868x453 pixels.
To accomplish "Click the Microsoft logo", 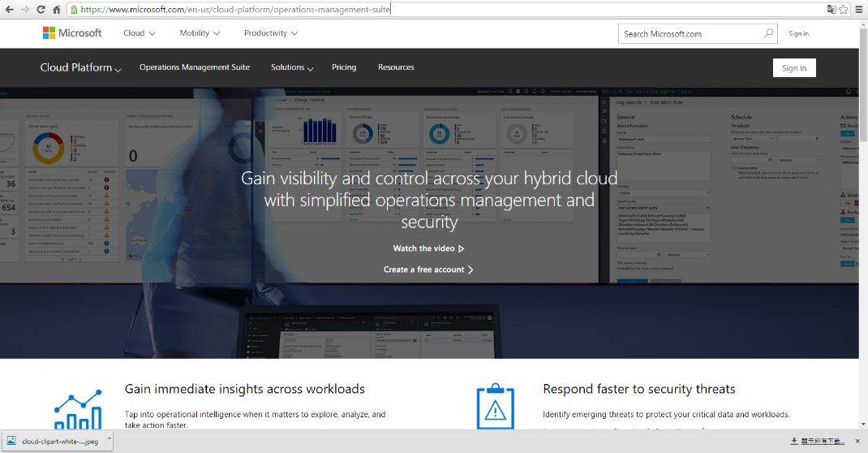I will click(72, 33).
